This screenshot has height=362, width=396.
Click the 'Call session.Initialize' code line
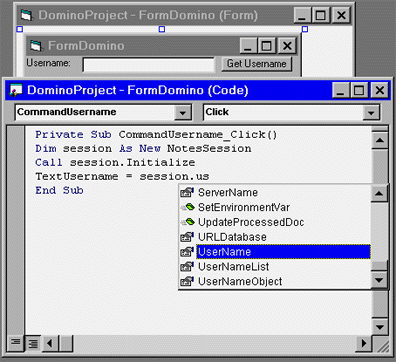click(x=115, y=163)
